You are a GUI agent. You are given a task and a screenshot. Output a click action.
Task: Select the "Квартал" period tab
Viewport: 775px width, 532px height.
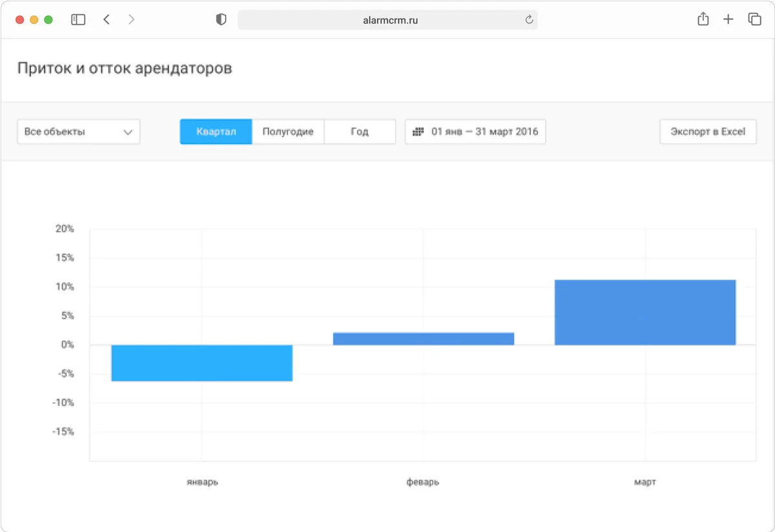point(216,132)
